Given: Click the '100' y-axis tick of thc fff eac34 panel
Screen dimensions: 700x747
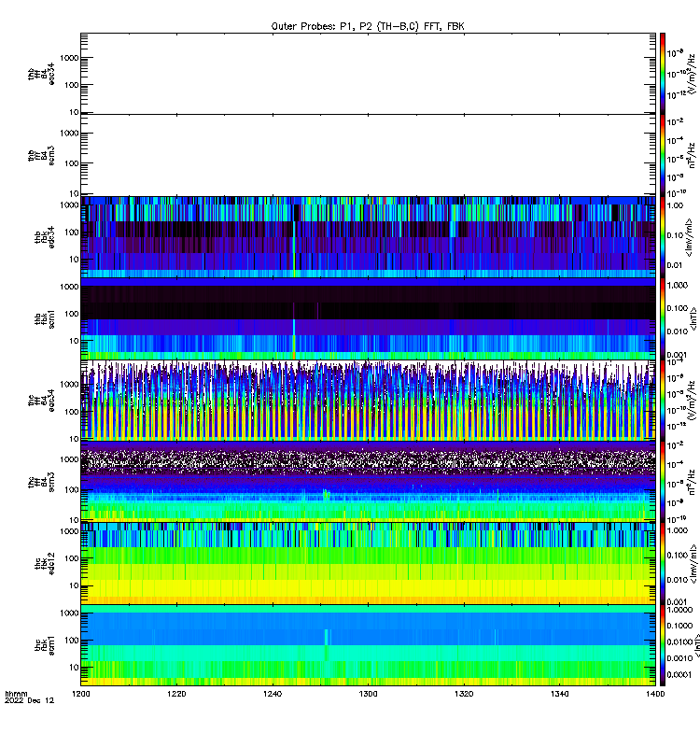Looking at the screenshot, I should pos(72,412).
